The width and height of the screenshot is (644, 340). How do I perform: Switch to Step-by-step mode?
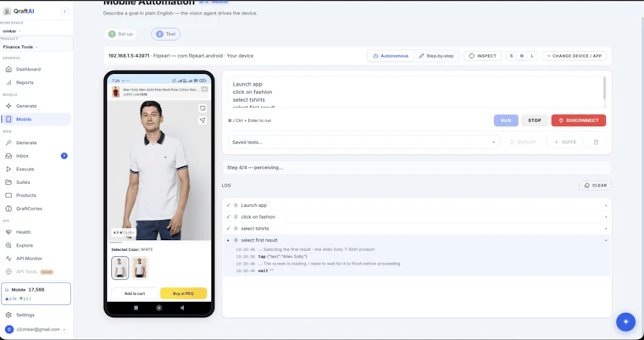(x=436, y=56)
